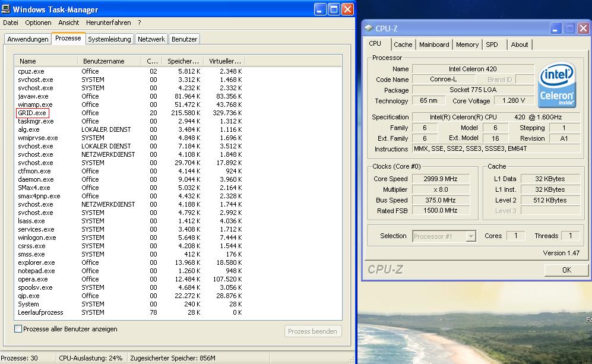Click the CPU-Z title bar icon
This screenshot has height=364, width=592.
pos(369,29)
